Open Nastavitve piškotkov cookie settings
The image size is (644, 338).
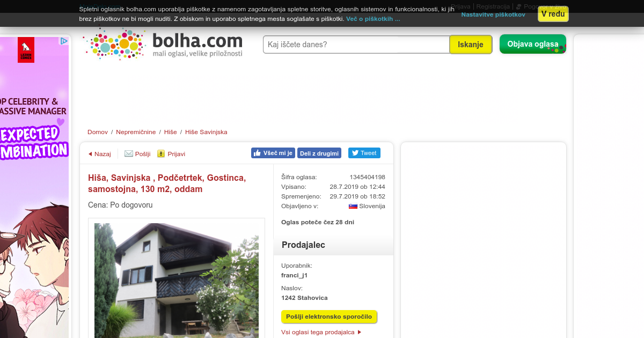click(493, 14)
